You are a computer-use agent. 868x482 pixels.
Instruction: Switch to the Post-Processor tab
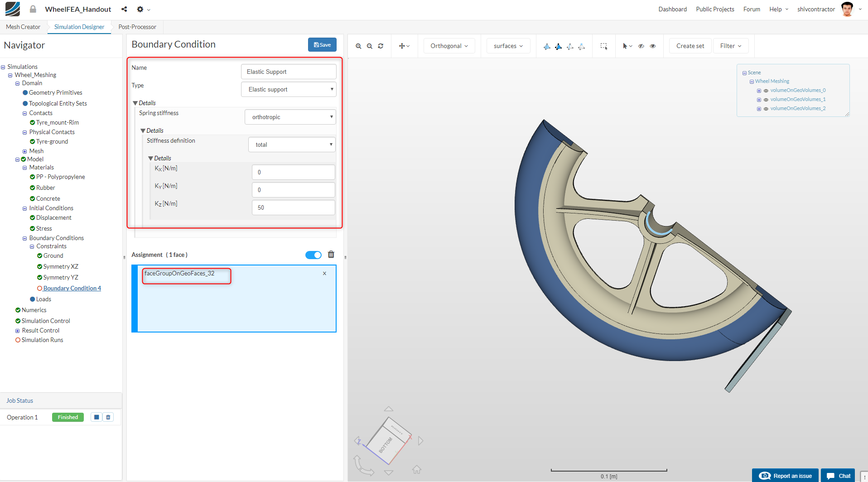click(137, 27)
